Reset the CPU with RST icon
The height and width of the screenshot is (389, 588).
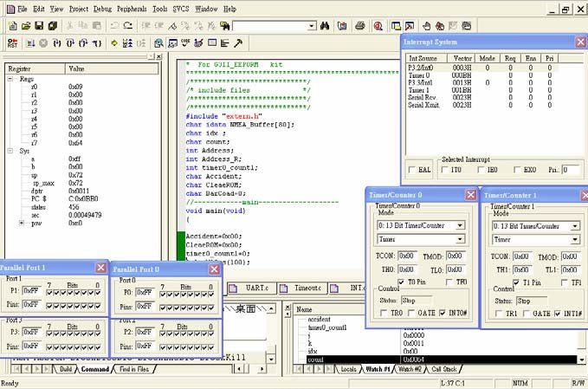click(x=12, y=43)
